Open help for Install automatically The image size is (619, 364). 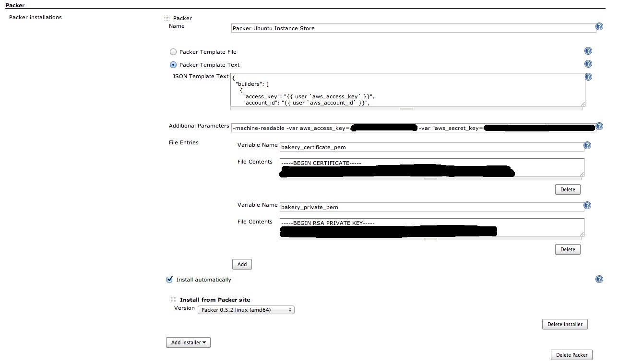(599, 279)
